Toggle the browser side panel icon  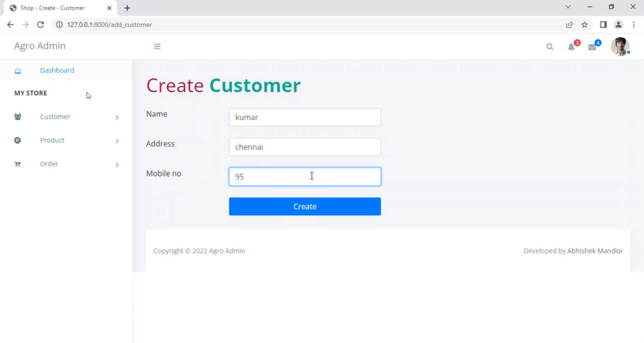pyautogui.click(x=603, y=24)
